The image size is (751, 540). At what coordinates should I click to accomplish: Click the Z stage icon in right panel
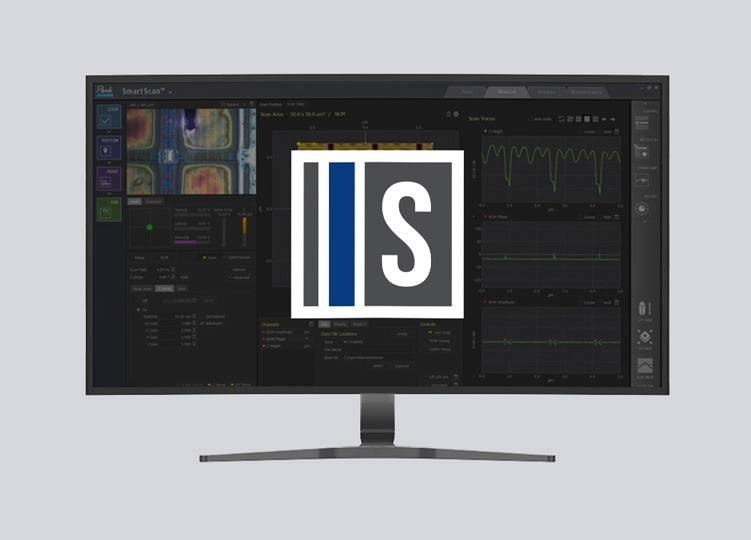click(645, 309)
